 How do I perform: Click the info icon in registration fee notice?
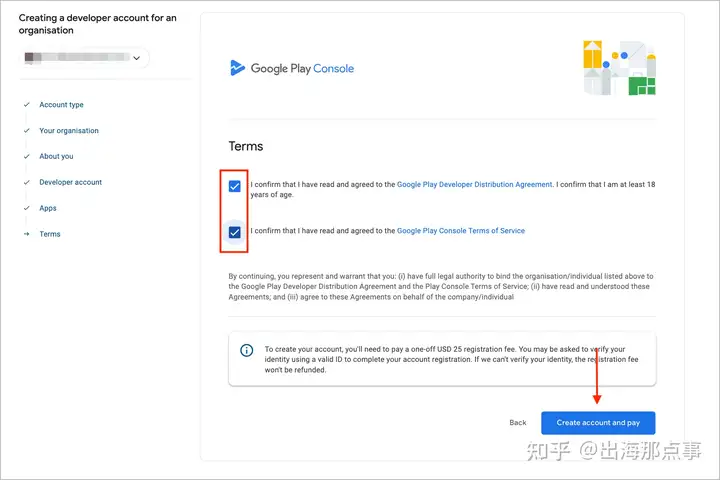coord(247,350)
